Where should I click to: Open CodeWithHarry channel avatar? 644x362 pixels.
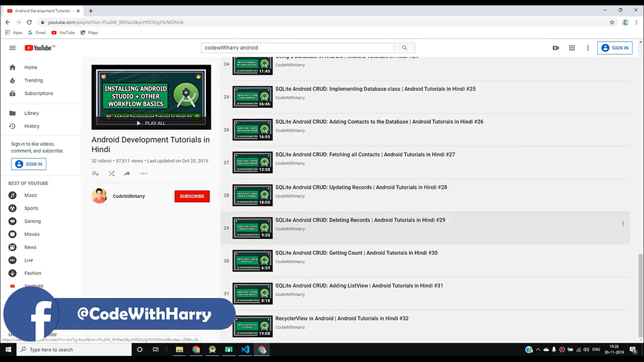tap(99, 196)
